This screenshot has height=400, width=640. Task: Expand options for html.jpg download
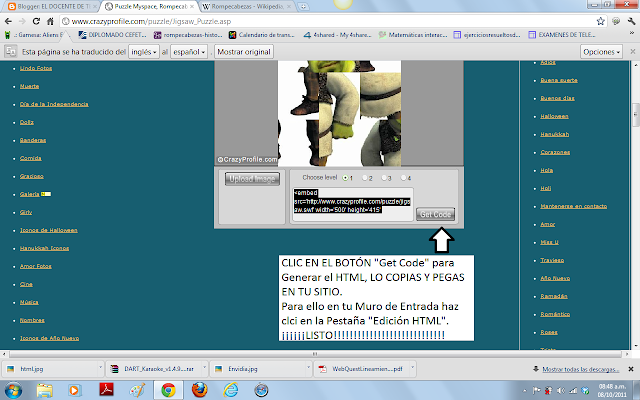(x=100, y=369)
